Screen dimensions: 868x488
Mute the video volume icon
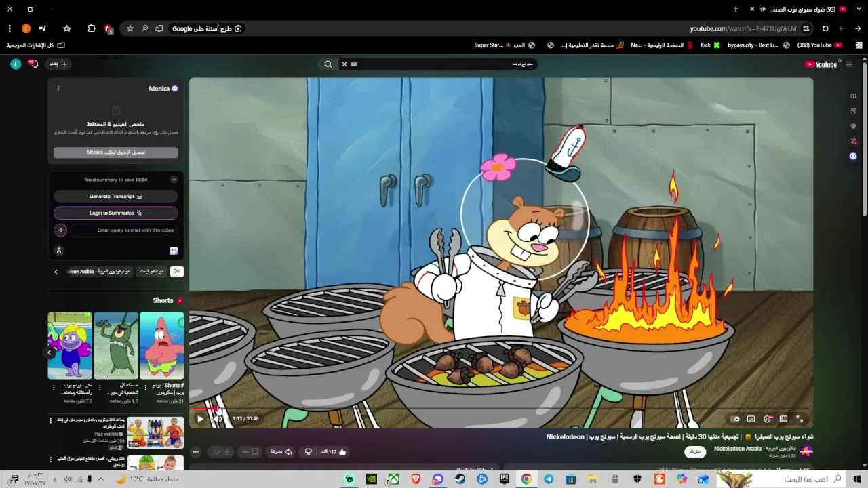click(218, 419)
